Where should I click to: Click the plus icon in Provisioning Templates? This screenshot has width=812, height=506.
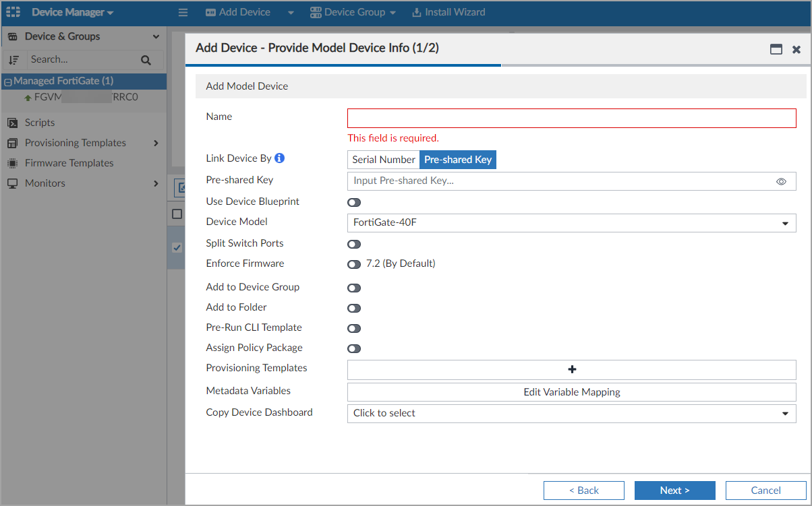571,369
